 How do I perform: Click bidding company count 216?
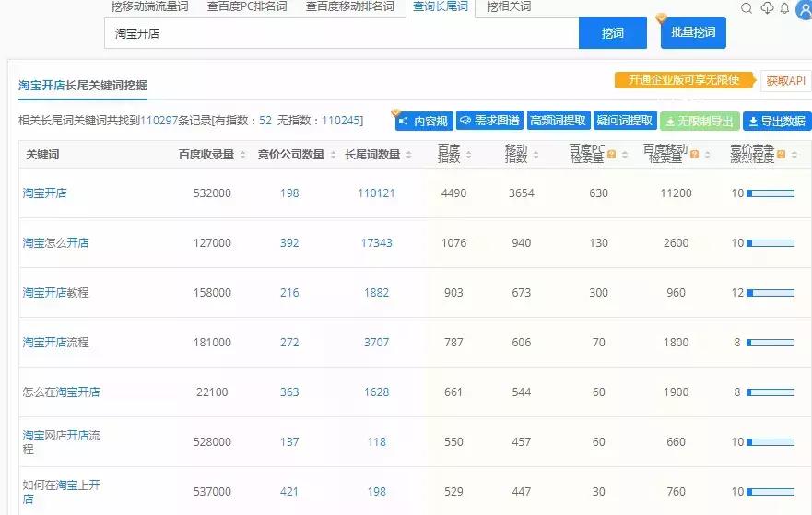289,292
